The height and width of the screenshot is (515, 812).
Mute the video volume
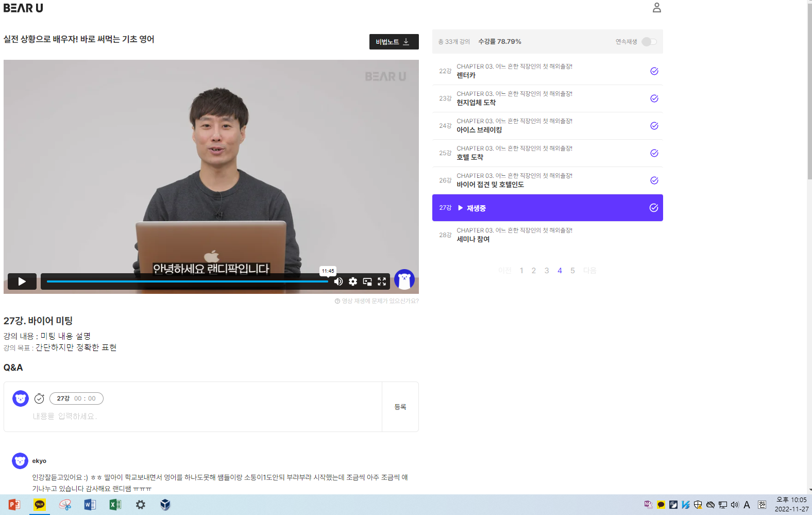point(339,281)
